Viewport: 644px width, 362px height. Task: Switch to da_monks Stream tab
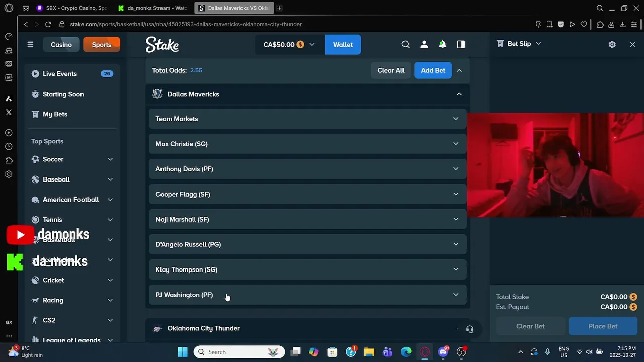(x=152, y=8)
